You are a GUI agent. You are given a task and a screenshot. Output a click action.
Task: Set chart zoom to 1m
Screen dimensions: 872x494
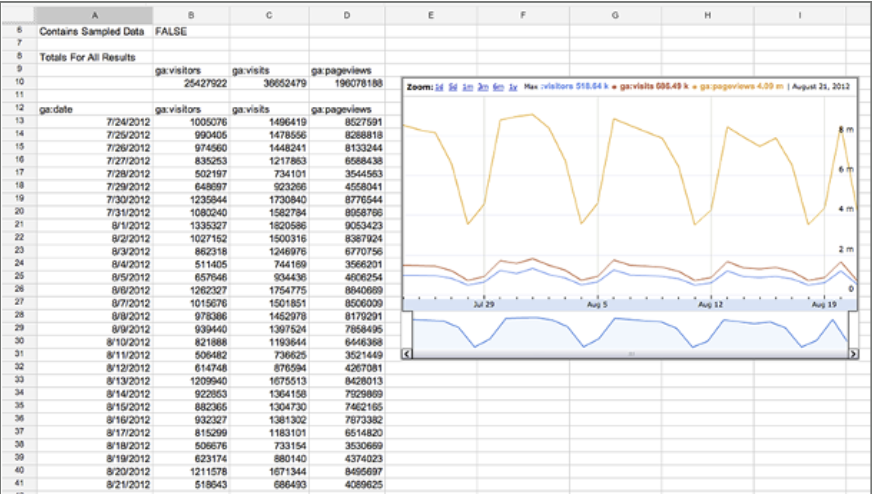click(468, 87)
